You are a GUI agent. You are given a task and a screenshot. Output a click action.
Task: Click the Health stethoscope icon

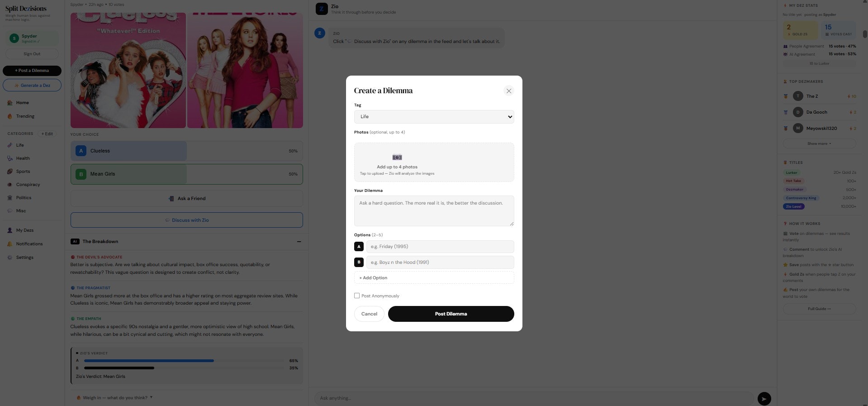click(x=10, y=158)
